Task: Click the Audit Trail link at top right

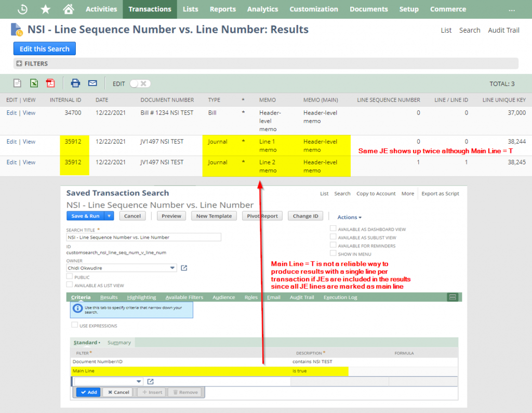Action: [x=503, y=30]
